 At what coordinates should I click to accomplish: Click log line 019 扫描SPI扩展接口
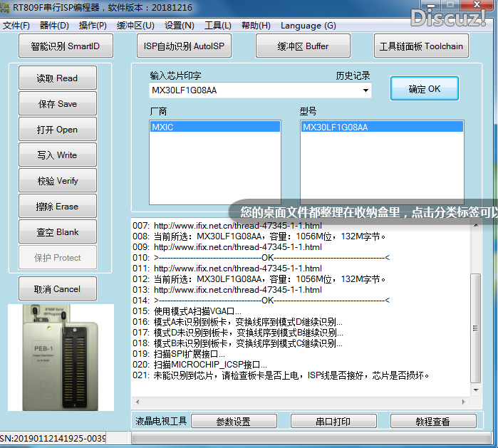(x=189, y=354)
